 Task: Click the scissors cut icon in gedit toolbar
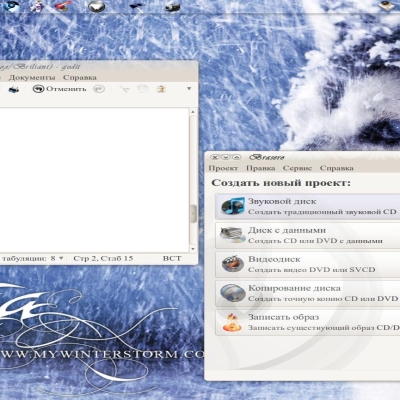pos(125,89)
